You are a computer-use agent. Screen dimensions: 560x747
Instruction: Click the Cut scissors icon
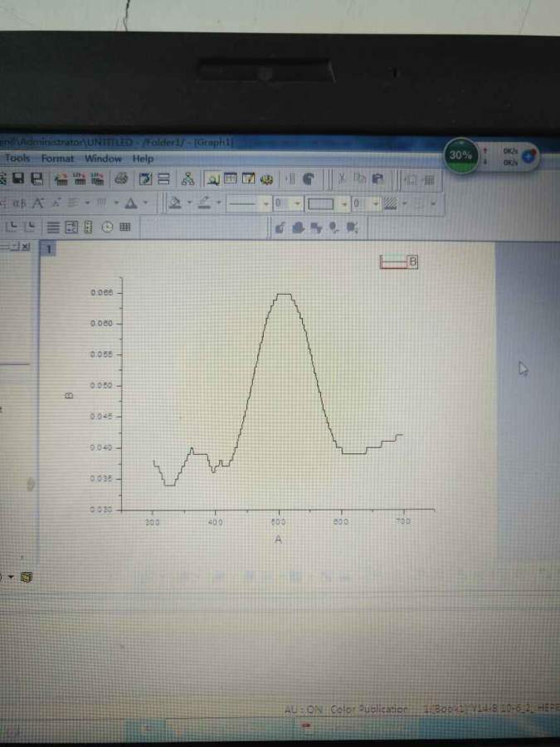click(342, 179)
